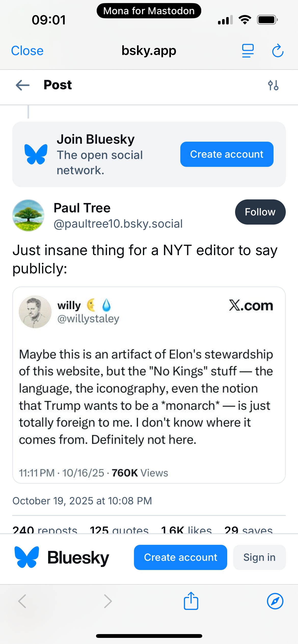The height and width of the screenshot is (644, 298).
Task: Tap the browser forward chevron
Action: (108, 601)
